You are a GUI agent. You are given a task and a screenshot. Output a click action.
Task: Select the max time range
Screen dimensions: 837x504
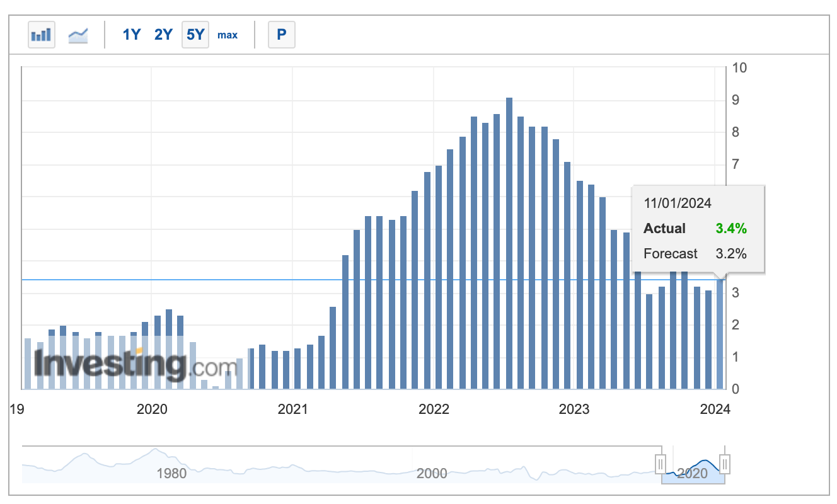228,35
